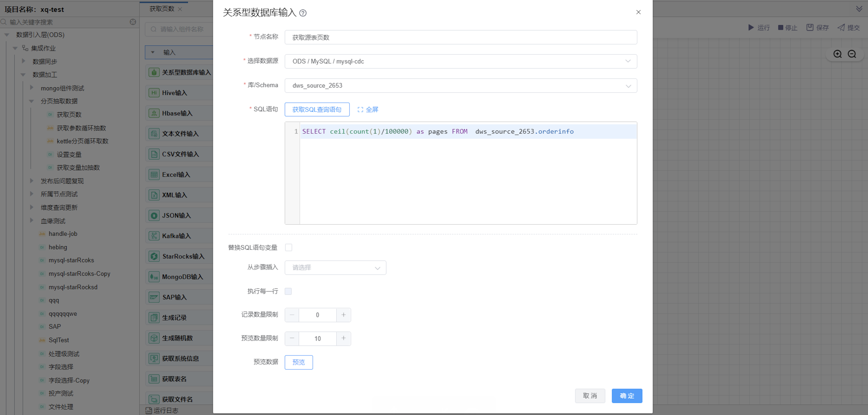Select the MongoDB输入 component icon
This screenshot has width=868, height=415.
tap(154, 277)
